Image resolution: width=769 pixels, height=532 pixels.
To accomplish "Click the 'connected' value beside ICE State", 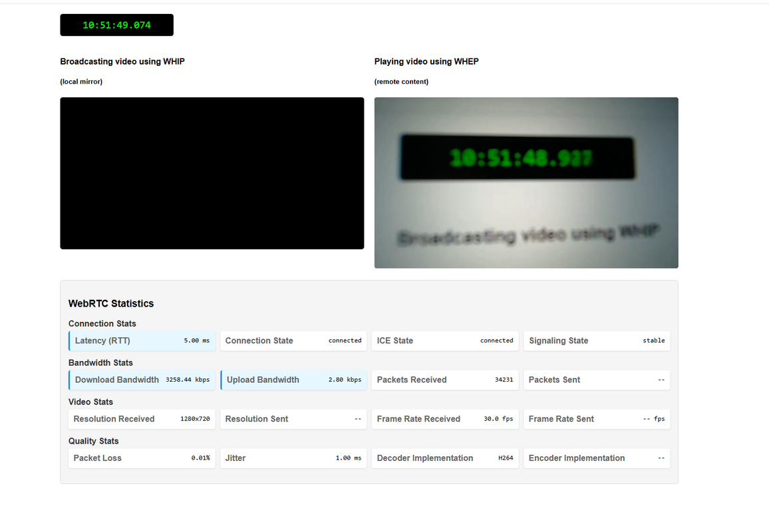I will tap(496, 340).
